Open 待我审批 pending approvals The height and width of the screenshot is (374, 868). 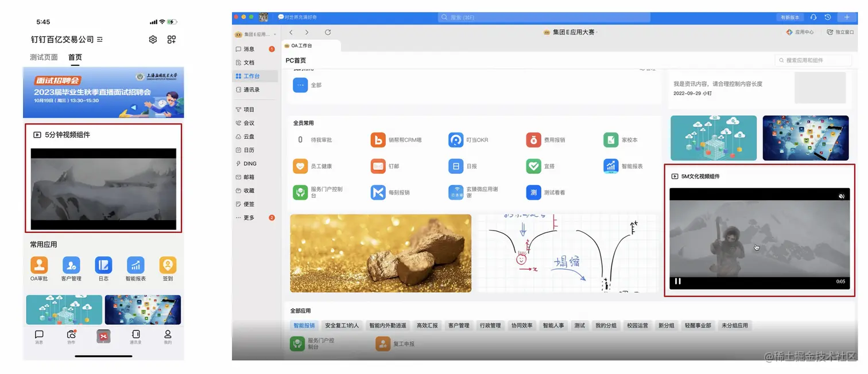313,140
